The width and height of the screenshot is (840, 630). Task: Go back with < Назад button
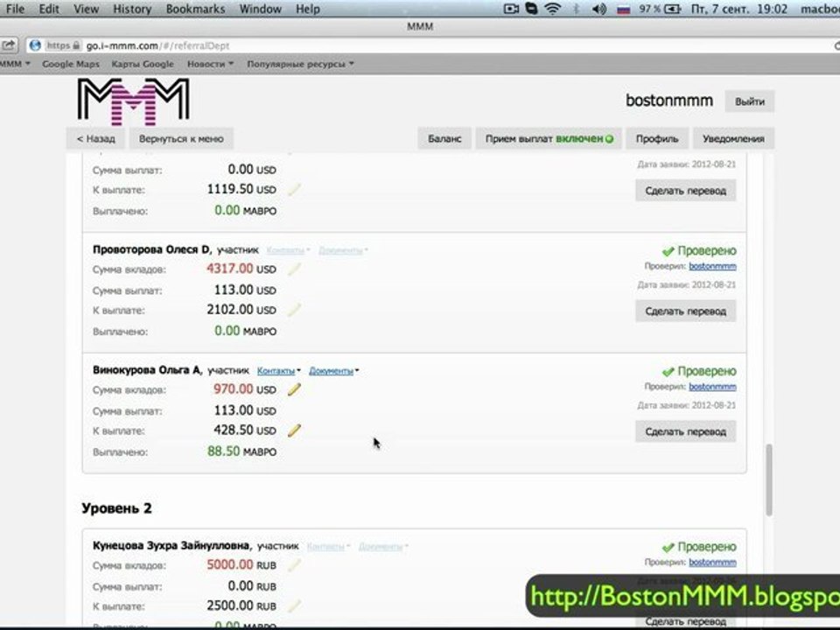pos(96,139)
